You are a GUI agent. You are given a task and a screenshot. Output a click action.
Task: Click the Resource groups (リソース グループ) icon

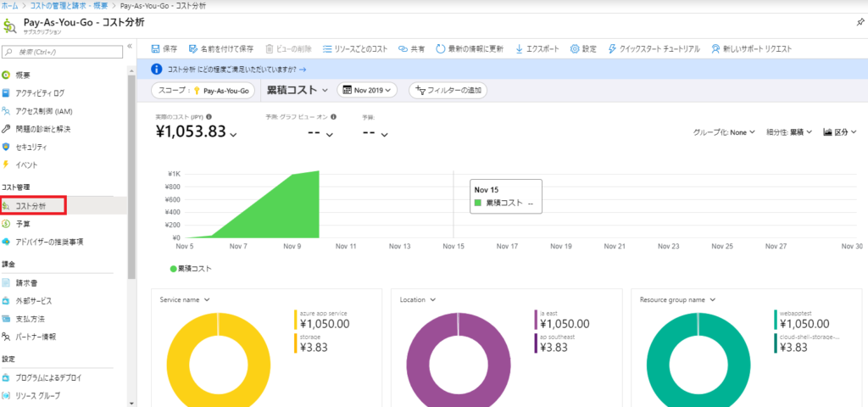6,395
